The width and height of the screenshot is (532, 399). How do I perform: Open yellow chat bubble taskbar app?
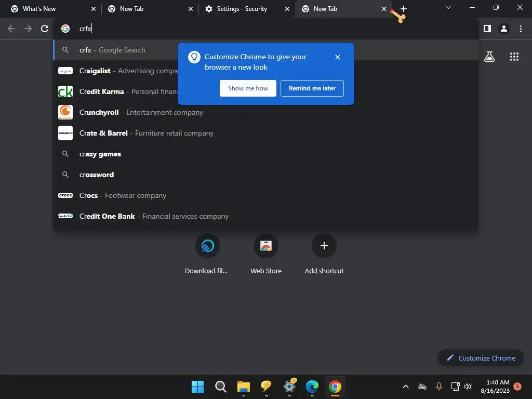[266, 386]
